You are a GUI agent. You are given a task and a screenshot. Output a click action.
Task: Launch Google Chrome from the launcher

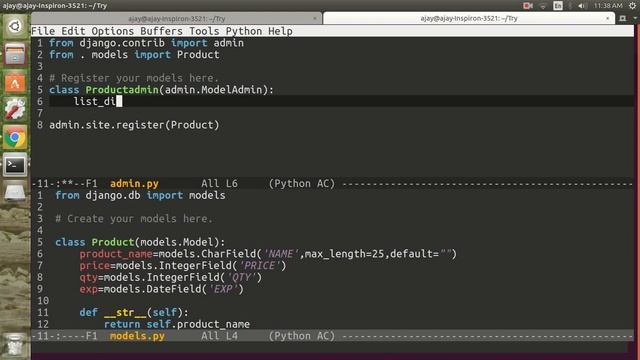click(15, 138)
